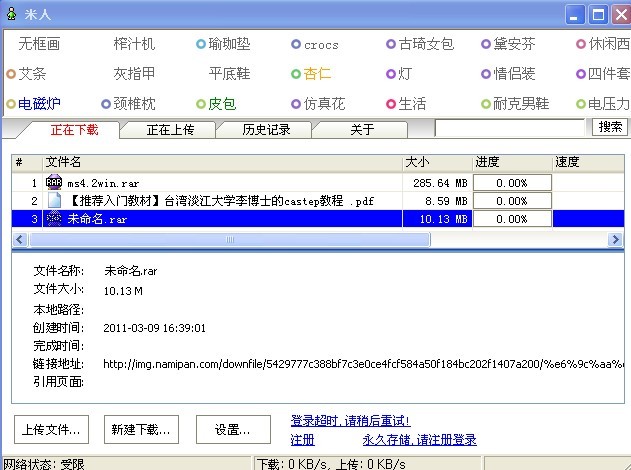Switch to the 正在上传 tab
Image resolution: width=631 pixels, height=470 pixels.
point(170,130)
